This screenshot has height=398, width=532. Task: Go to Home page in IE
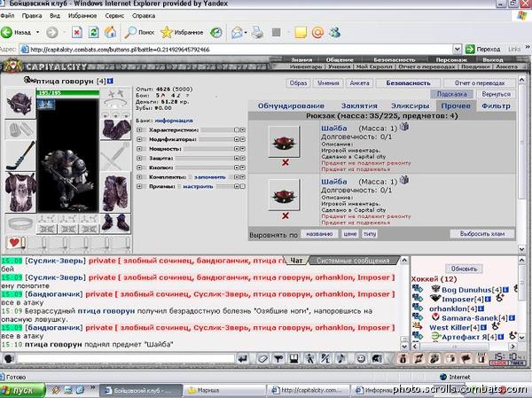click(x=110, y=33)
